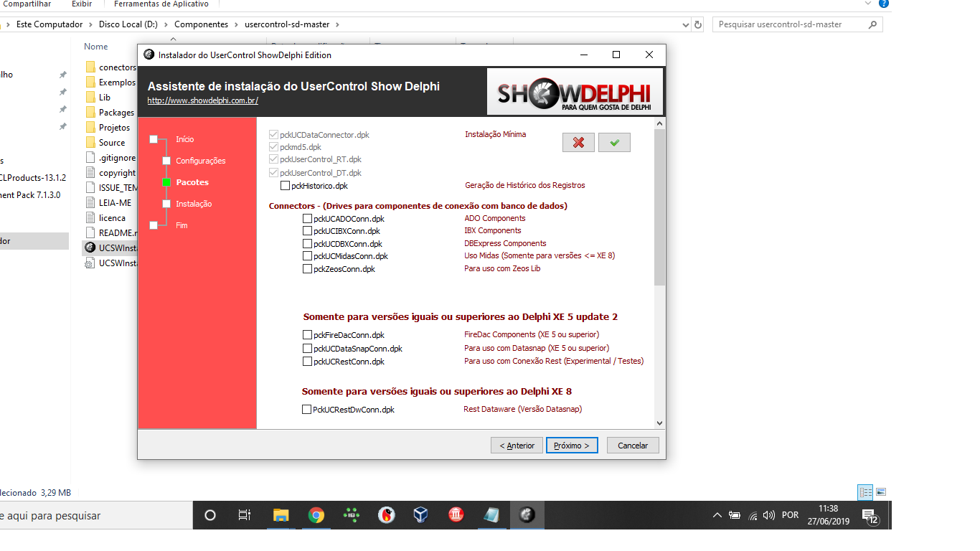Image resolution: width=980 pixels, height=551 pixels.
Task: Check the pckZeosConn.dpk box
Action: pyautogui.click(x=307, y=269)
